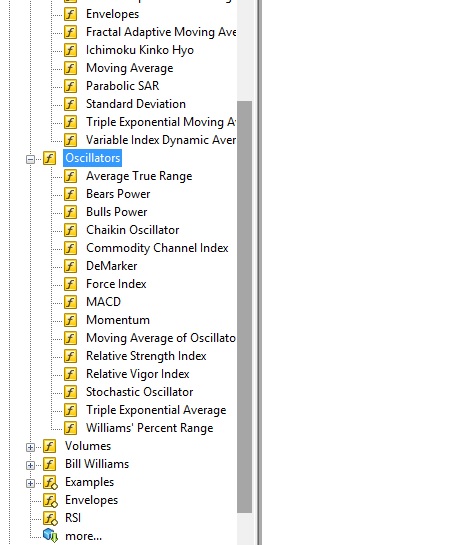Click the vertical scrollbar thumb of the tree
The image size is (468, 545).
click(244, 307)
